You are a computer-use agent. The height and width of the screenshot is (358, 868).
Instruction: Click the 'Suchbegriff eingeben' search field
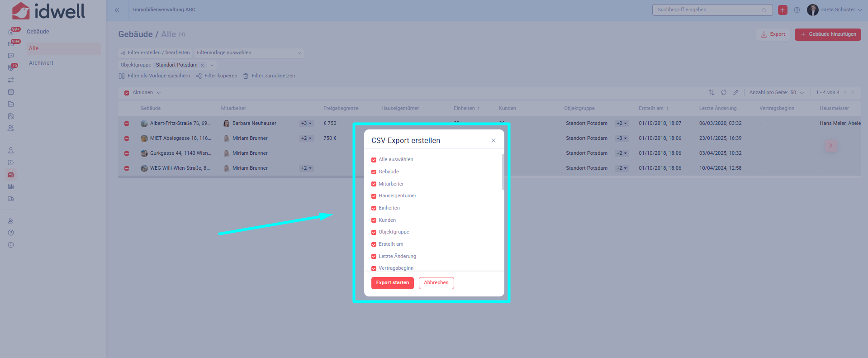pos(708,10)
